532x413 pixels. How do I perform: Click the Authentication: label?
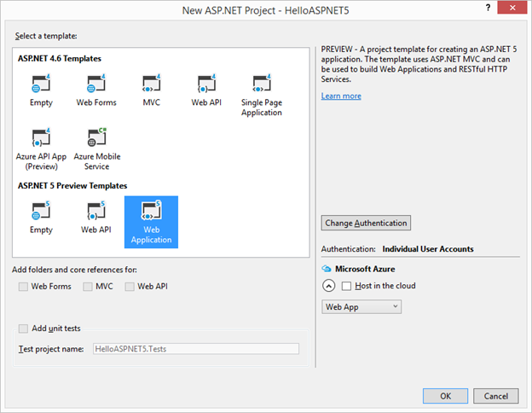(349, 249)
